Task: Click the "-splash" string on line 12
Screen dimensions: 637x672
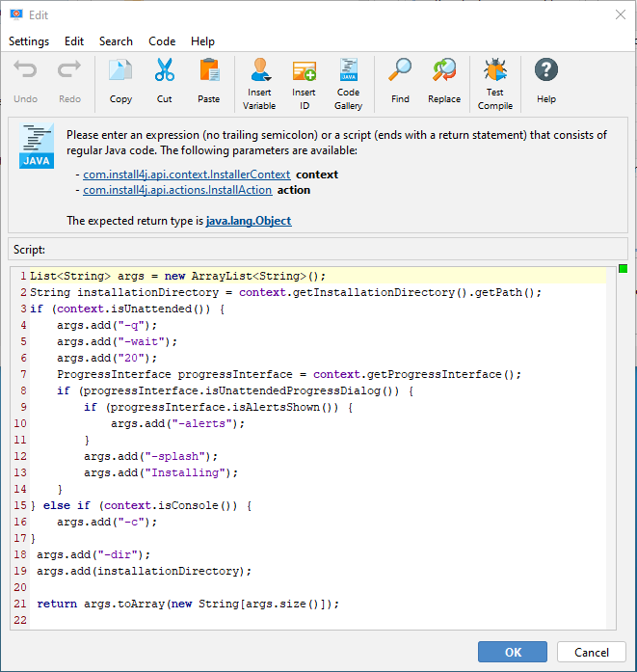Action: click(175, 456)
